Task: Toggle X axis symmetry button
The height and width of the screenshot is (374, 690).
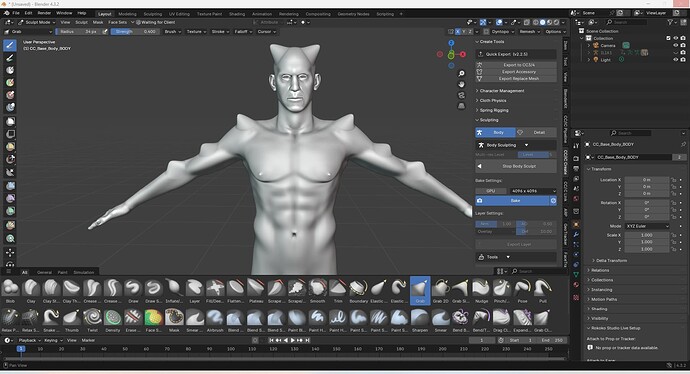Action: [458, 32]
